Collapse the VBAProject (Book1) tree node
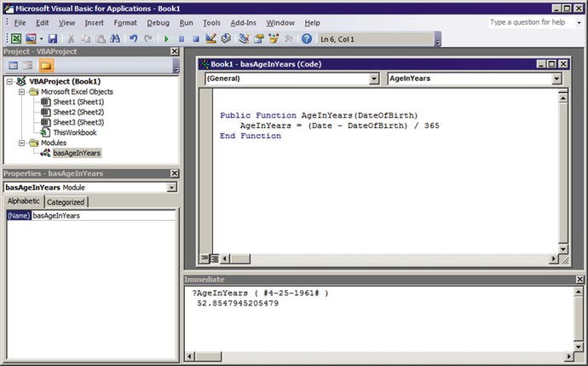This screenshot has width=588, height=366. point(9,81)
